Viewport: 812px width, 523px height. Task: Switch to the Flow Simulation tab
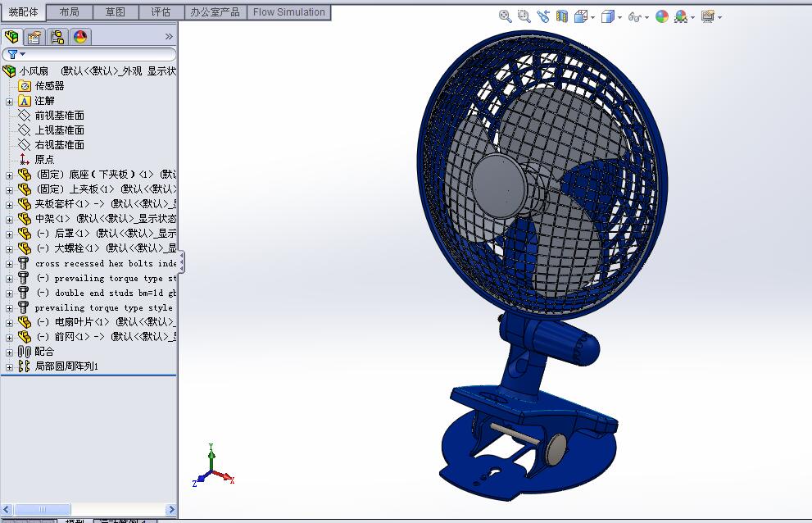tap(289, 12)
